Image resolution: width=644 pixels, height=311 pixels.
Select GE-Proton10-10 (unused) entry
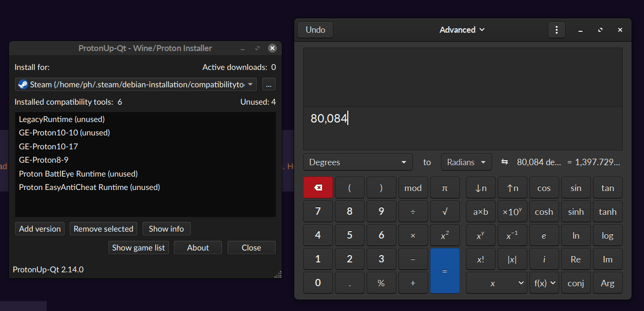point(145,132)
